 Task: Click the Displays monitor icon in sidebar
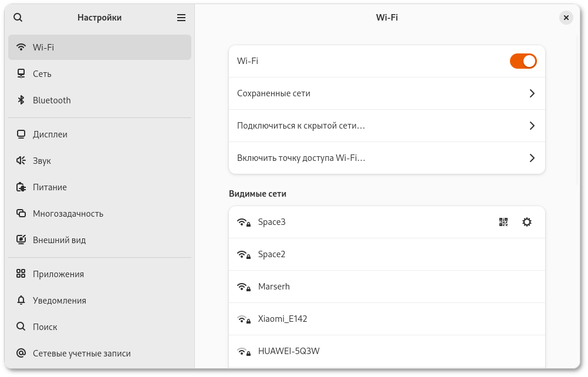pyautogui.click(x=21, y=134)
